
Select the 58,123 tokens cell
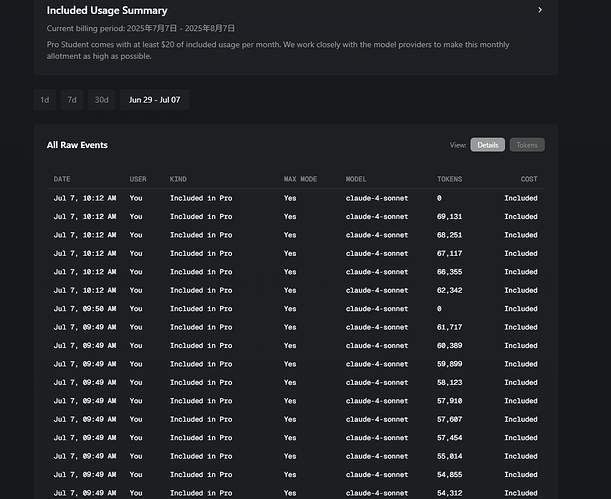pyautogui.click(x=449, y=383)
